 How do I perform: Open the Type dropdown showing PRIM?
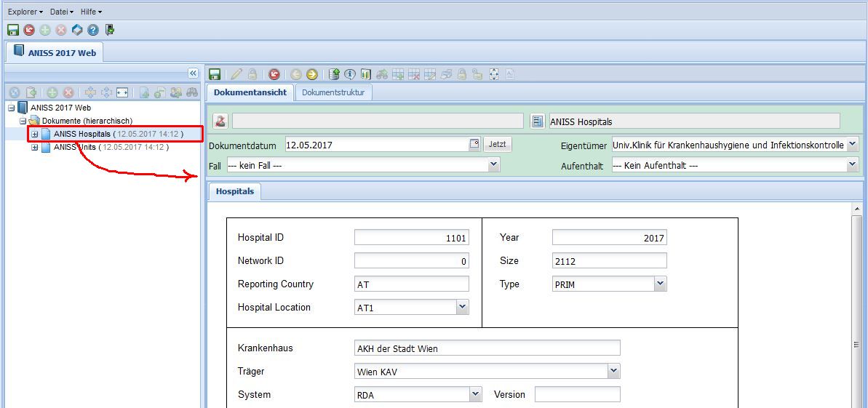660,284
